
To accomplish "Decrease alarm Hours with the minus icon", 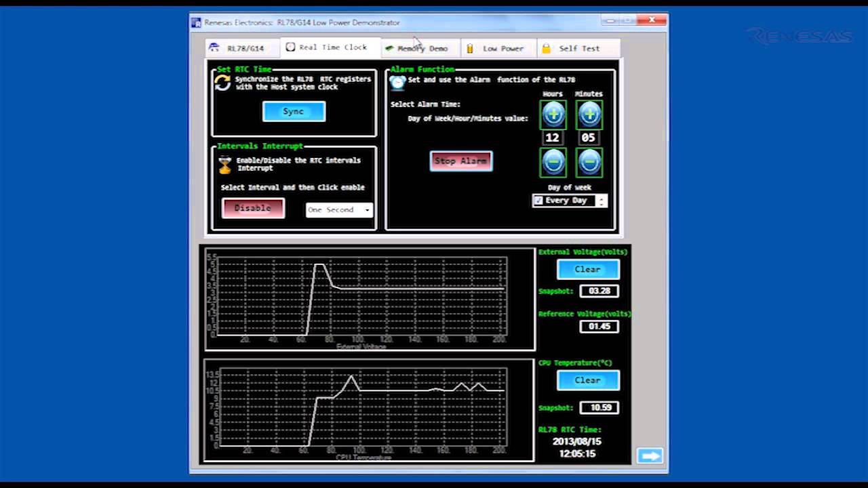I will coord(553,163).
